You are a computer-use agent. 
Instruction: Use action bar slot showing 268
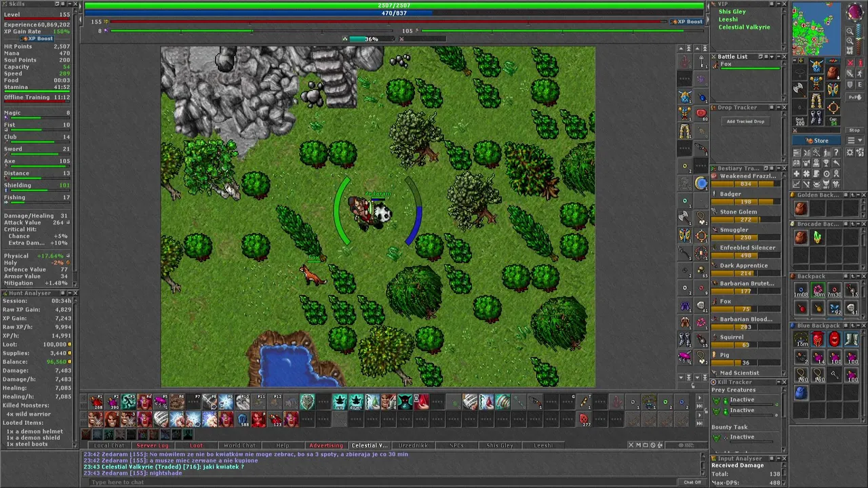click(x=96, y=401)
